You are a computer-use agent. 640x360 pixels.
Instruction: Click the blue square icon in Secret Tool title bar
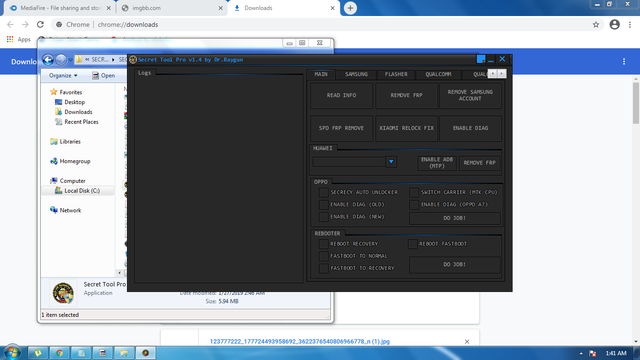[x=481, y=59]
